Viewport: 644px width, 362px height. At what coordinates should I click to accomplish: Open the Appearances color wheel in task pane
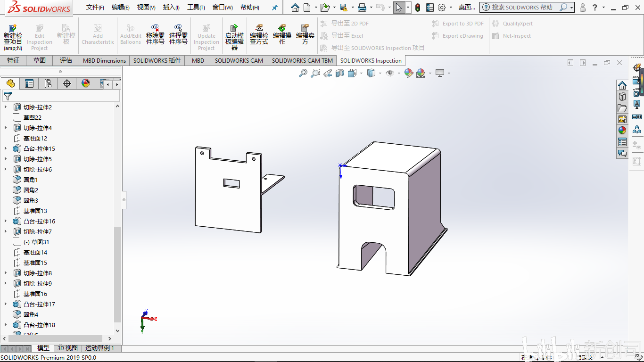coord(622,131)
